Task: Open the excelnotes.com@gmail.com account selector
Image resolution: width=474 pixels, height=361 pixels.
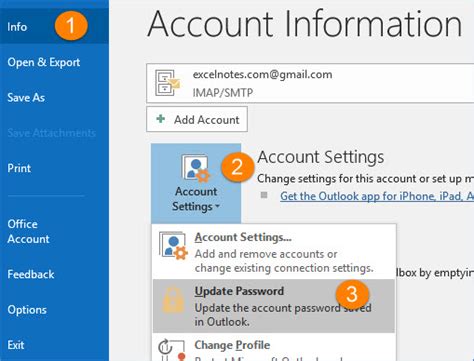Action: click(x=310, y=83)
